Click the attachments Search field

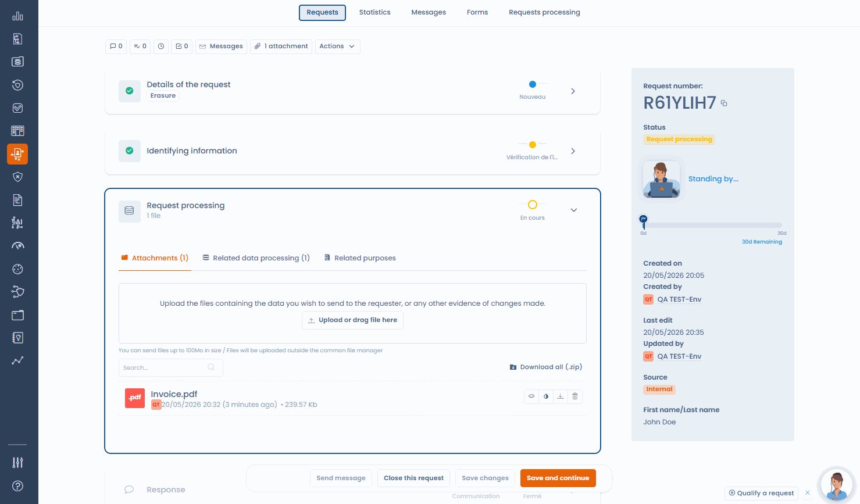coord(170,367)
